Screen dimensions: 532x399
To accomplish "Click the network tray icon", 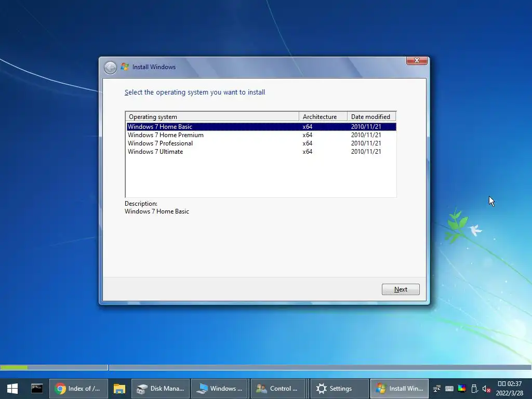I will tap(437, 389).
